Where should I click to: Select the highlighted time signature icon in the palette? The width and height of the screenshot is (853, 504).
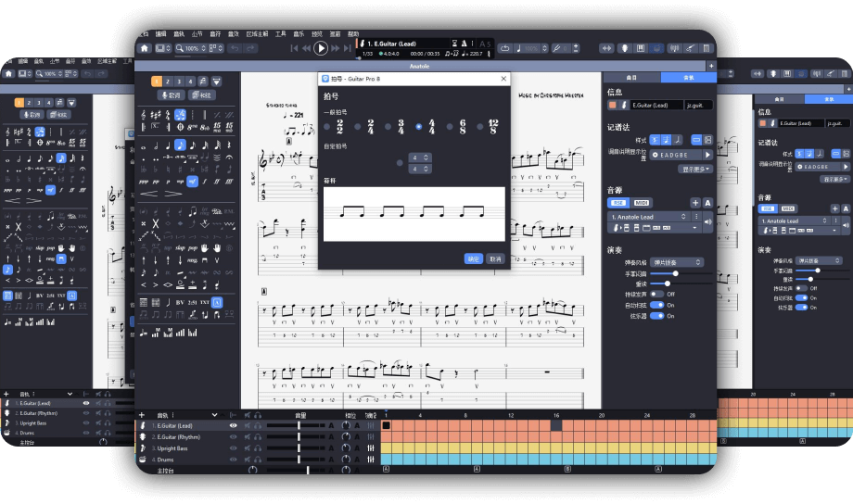(x=180, y=115)
